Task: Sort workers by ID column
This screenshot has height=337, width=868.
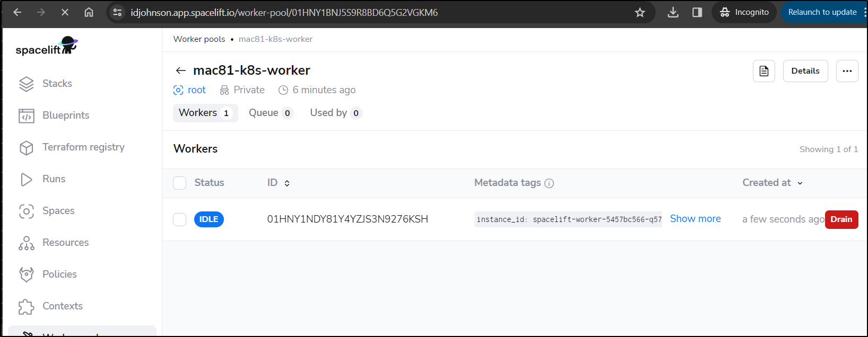Action: coord(279,183)
